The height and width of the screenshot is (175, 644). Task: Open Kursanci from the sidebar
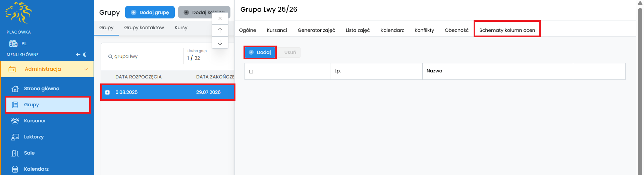tap(35, 121)
